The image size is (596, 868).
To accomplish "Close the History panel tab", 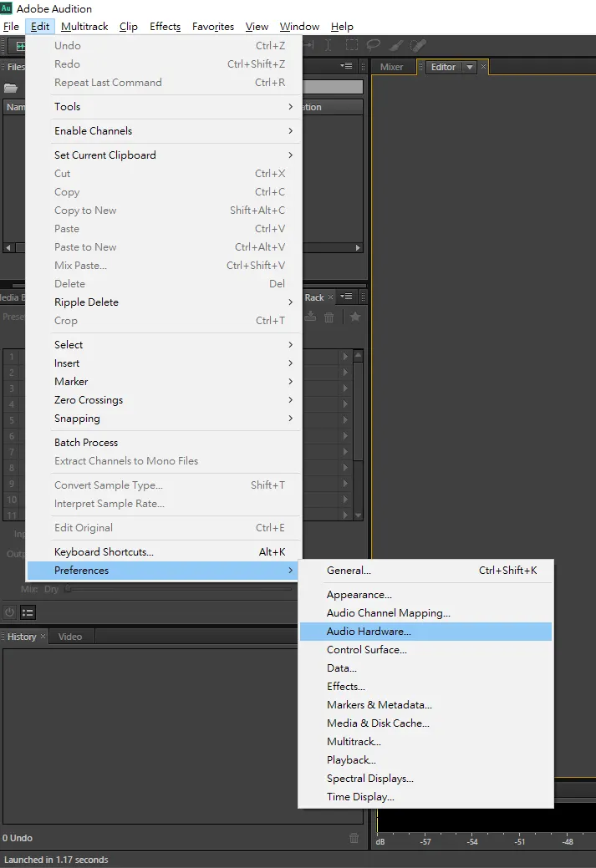I will click(x=43, y=637).
